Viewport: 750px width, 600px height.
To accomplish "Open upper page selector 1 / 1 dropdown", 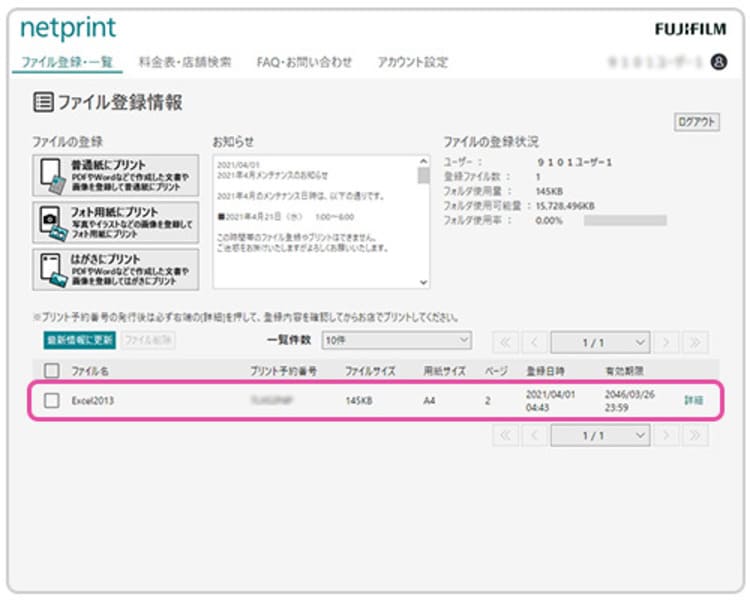I will point(600,343).
